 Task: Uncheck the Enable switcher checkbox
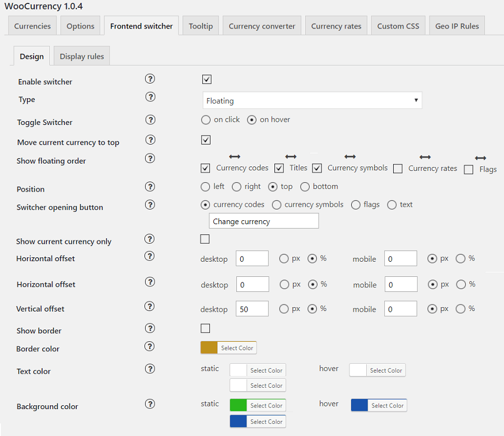pyautogui.click(x=207, y=79)
